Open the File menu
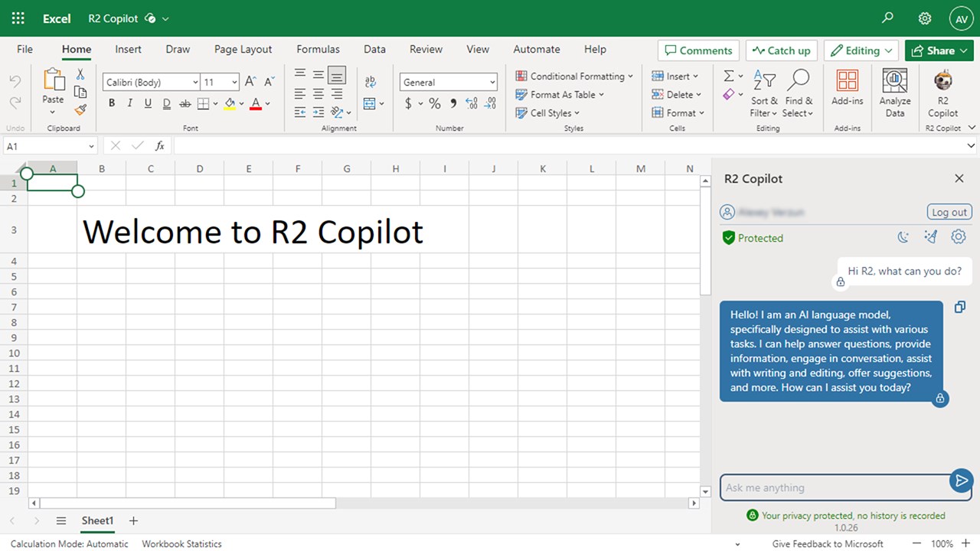The image size is (980, 551). coord(24,49)
